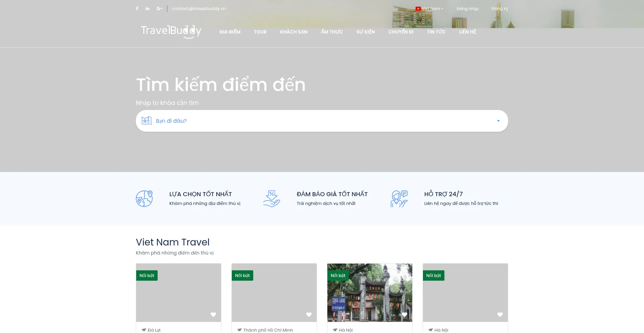This screenshot has height=333, width=644.
Task: Open the Bạn đi đâu destination dropdown arrow
Action: click(x=498, y=121)
